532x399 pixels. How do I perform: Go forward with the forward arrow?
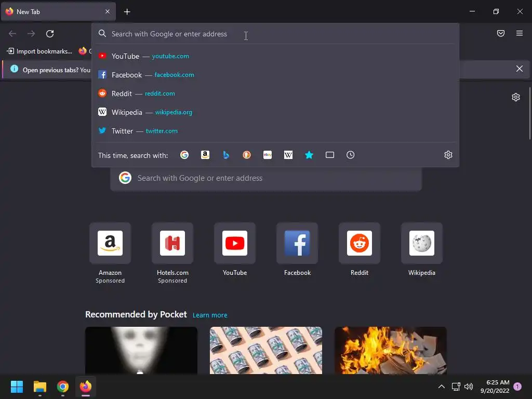tap(31, 34)
